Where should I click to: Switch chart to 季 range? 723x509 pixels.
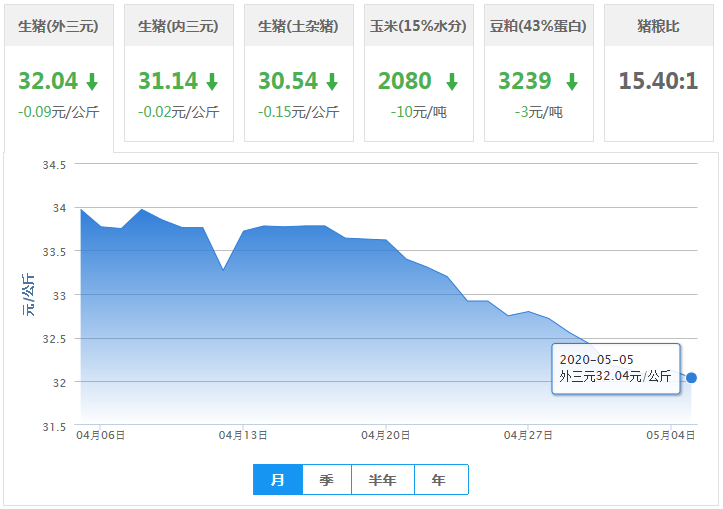327,480
